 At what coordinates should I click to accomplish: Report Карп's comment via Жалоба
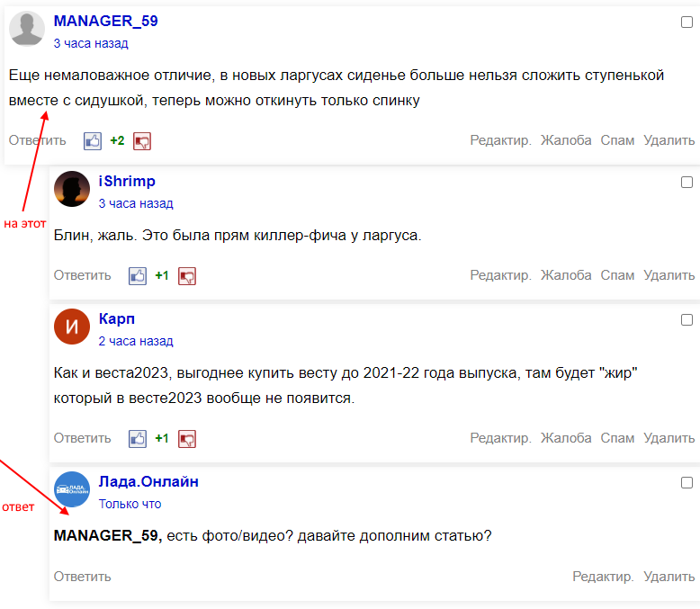click(566, 438)
